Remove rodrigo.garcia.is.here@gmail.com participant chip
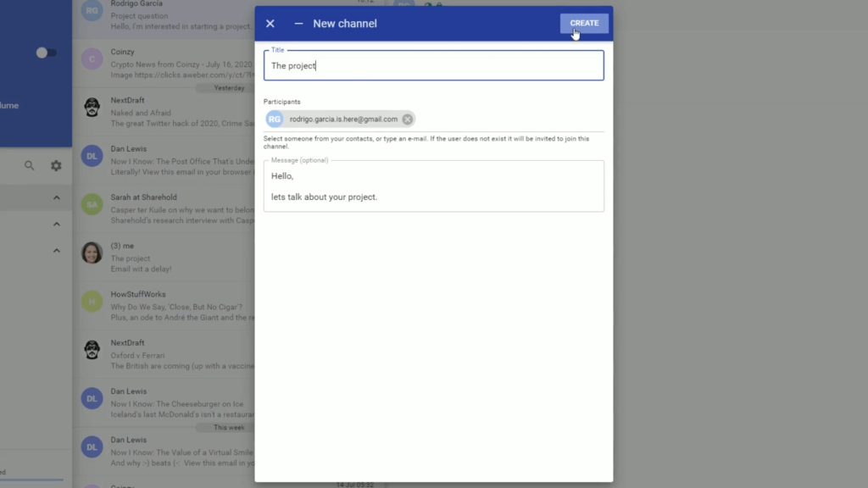This screenshot has height=488, width=868. [x=408, y=119]
